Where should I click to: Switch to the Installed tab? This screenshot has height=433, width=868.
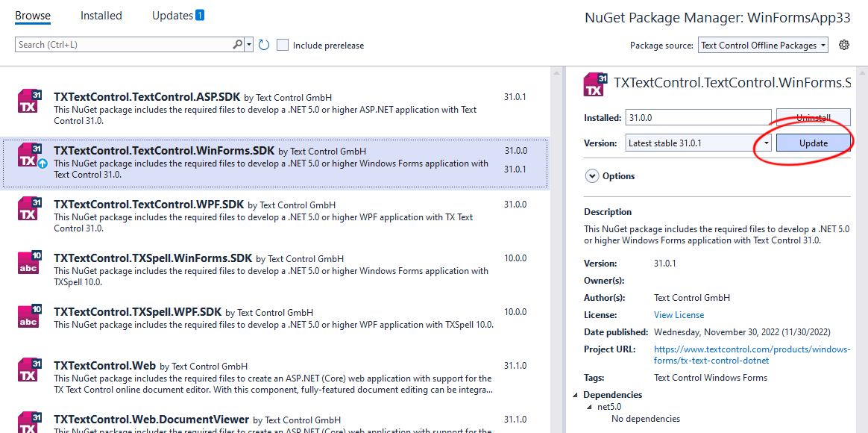coord(101,16)
